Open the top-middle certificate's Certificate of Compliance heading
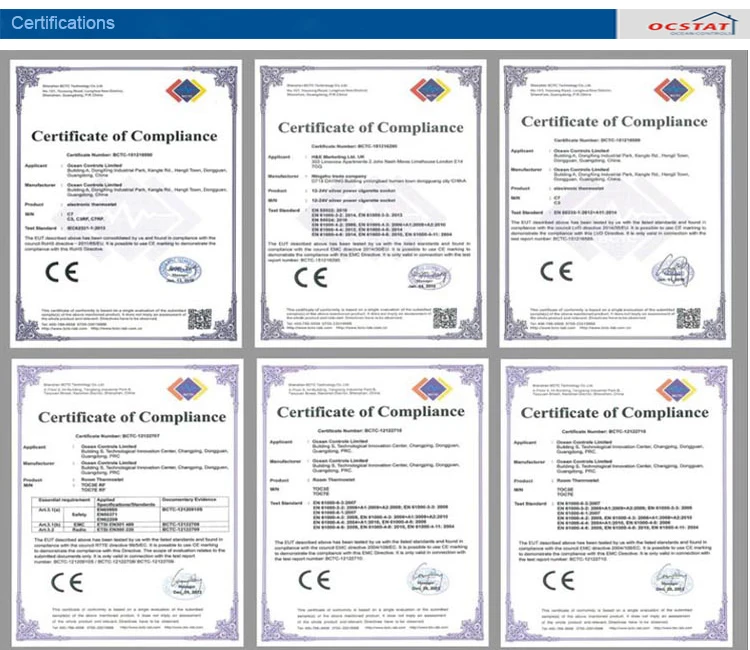 point(370,127)
